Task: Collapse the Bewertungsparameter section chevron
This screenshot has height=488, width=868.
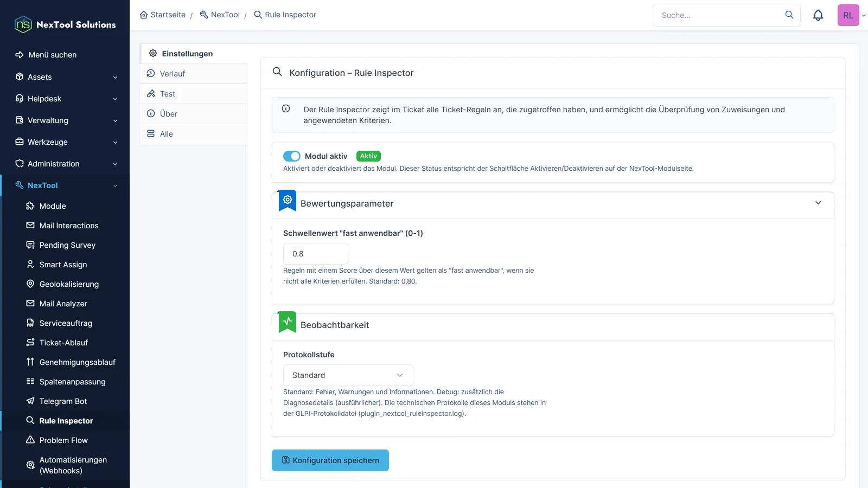Action: 818,203
